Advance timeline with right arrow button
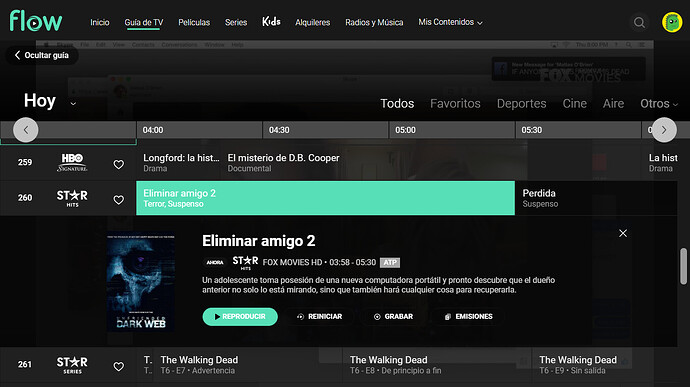This screenshot has height=387, width=690. [664, 130]
